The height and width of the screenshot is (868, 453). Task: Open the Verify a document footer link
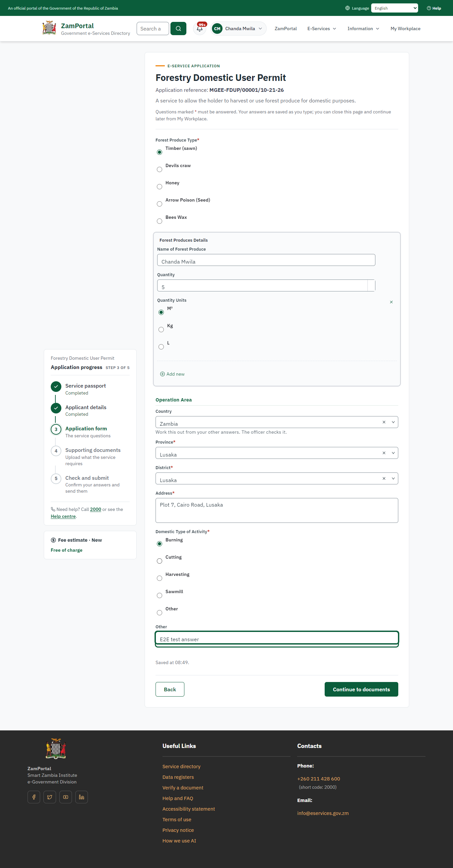pos(183,788)
